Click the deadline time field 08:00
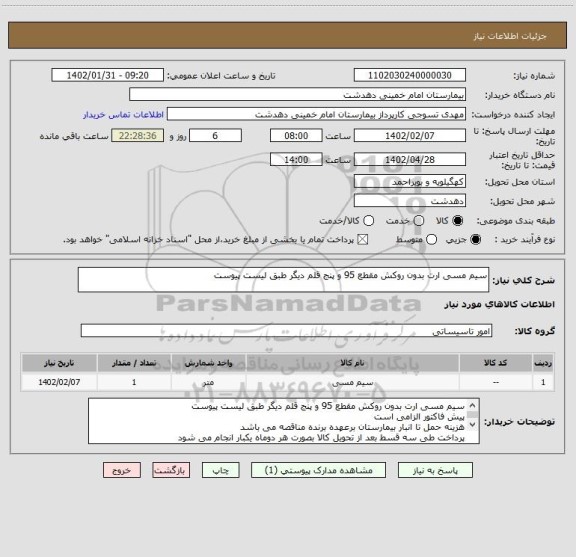576x557 pixels. [x=296, y=136]
